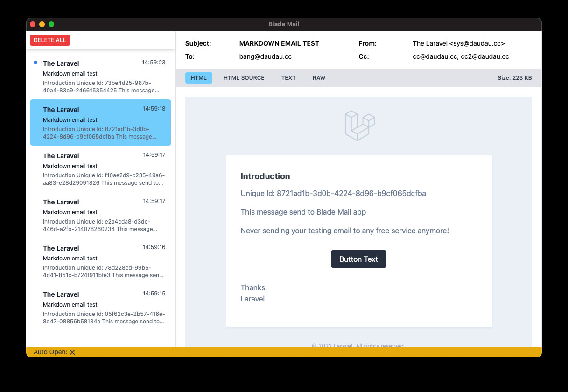Click the green maximize window button
The image size is (568, 392).
click(51, 24)
